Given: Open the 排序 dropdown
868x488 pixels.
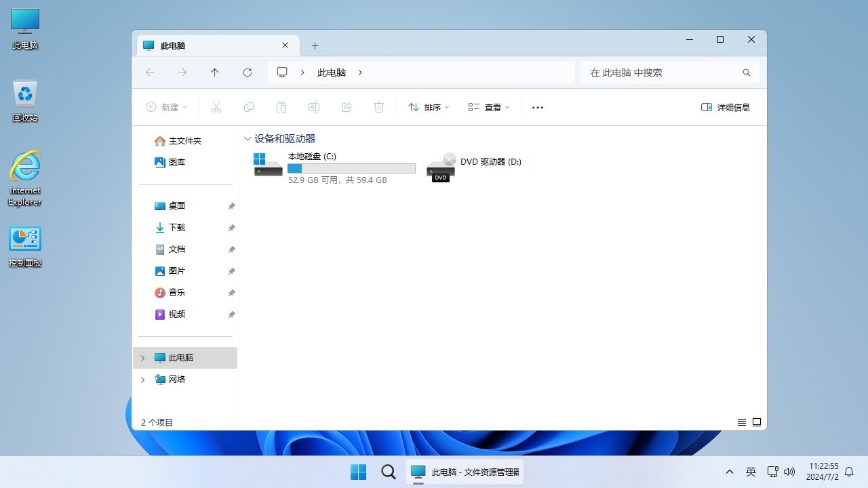Looking at the screenshot, I should coord(429,107).
